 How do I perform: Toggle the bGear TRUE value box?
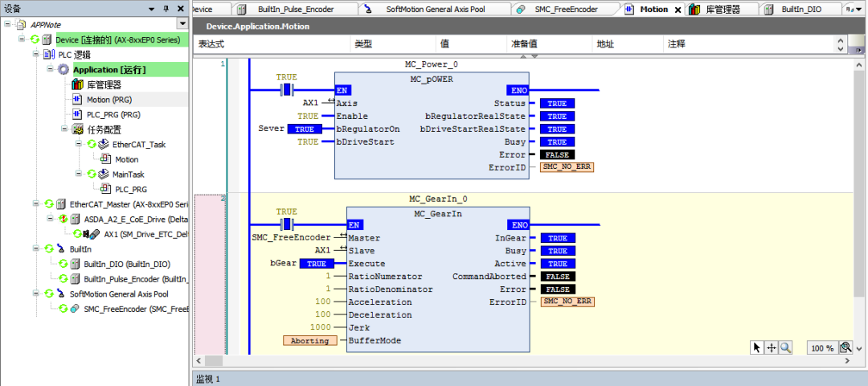(x=316, y=264)
